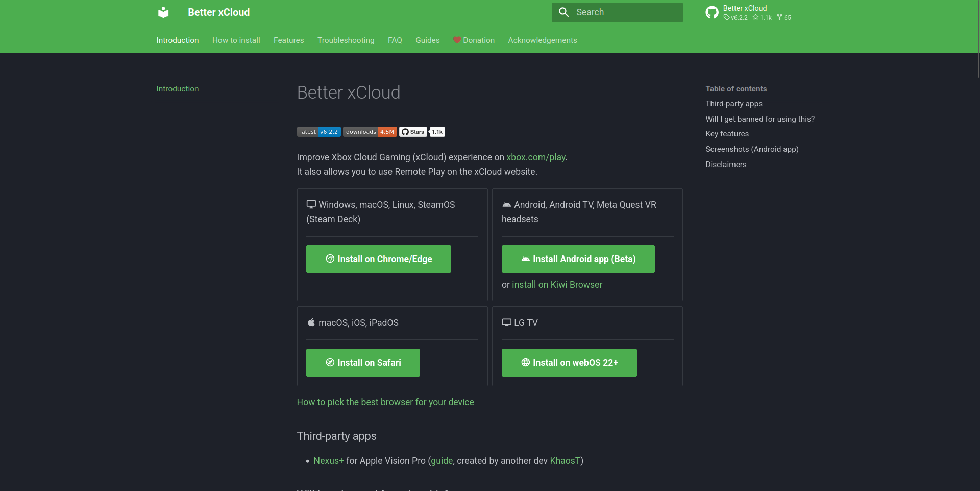
Task: Switch to the Guides tab
Action: (x=428, y=40)
